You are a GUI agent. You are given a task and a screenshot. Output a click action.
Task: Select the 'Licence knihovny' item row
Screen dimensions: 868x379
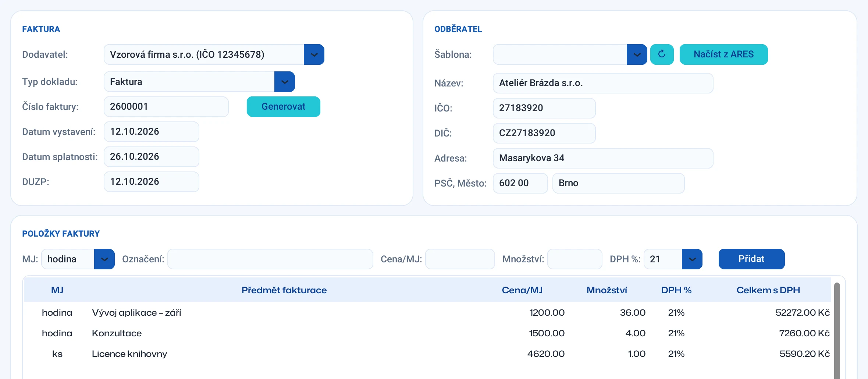pos(427,354)
